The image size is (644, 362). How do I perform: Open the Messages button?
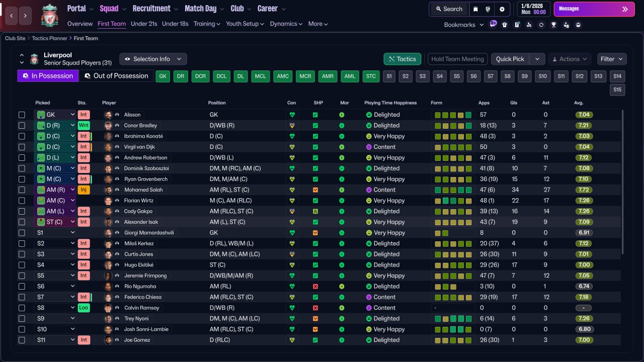[x=594, y=9]
